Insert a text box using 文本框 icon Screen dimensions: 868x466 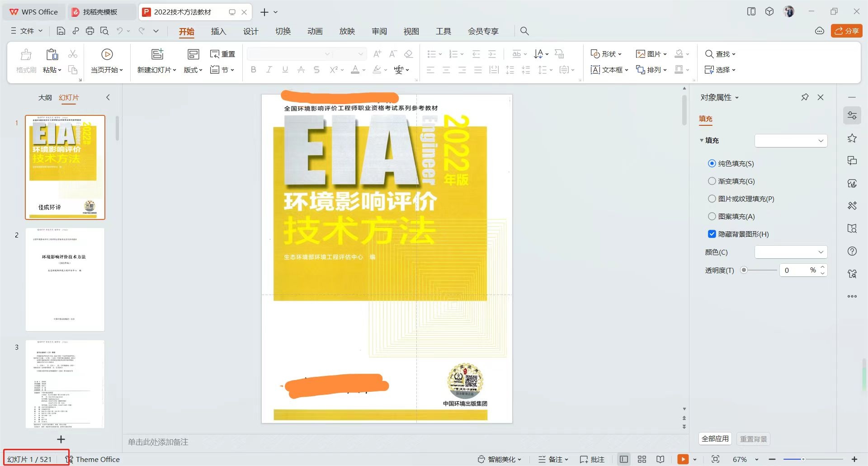pyautogui.click(x=609, y=70)
